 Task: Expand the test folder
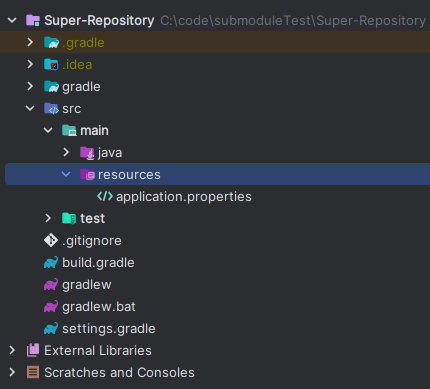[48, 218]
